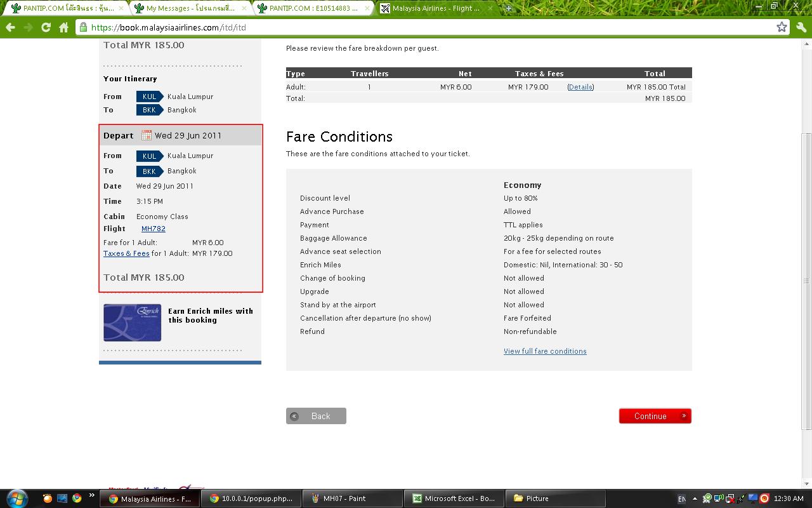Open the MH782 flight link
This screenshot has width=812, height=508.
(x=154, y=229)
